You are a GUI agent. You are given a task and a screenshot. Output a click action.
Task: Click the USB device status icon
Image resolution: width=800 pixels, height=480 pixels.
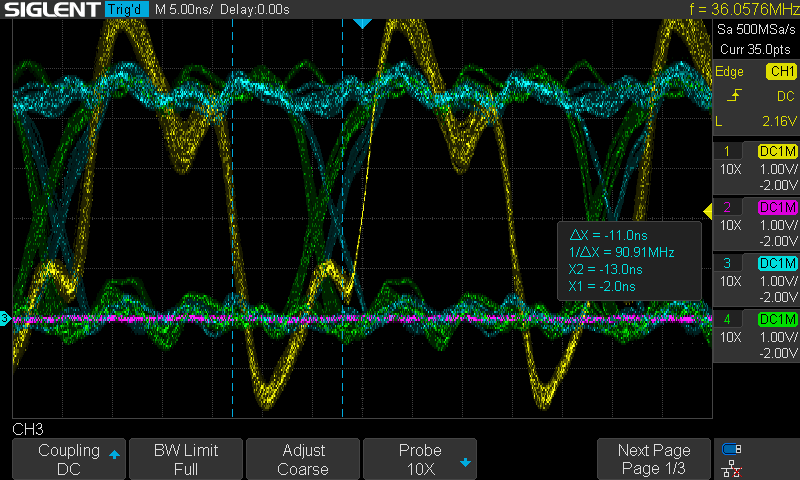coord(732,449)
